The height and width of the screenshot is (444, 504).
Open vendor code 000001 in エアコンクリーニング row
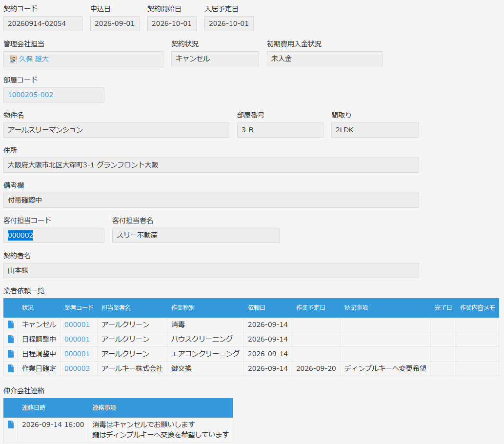[x=77, y=354]
